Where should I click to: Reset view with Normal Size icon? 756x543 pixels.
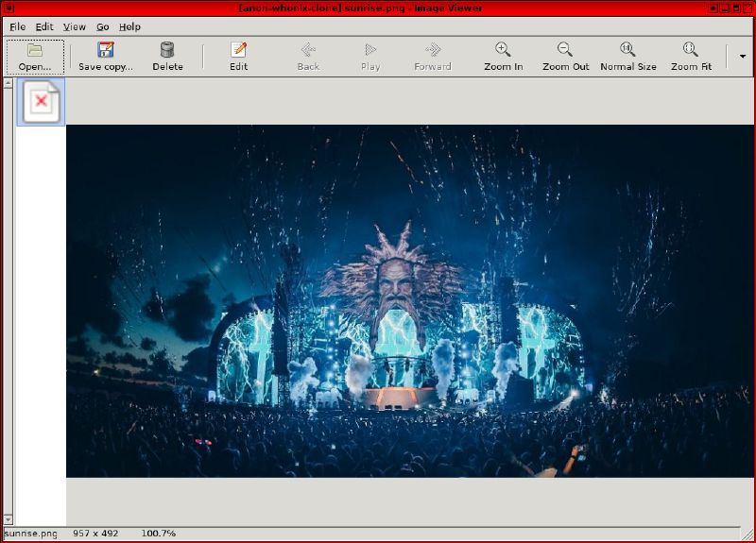(x=627, y=50)
